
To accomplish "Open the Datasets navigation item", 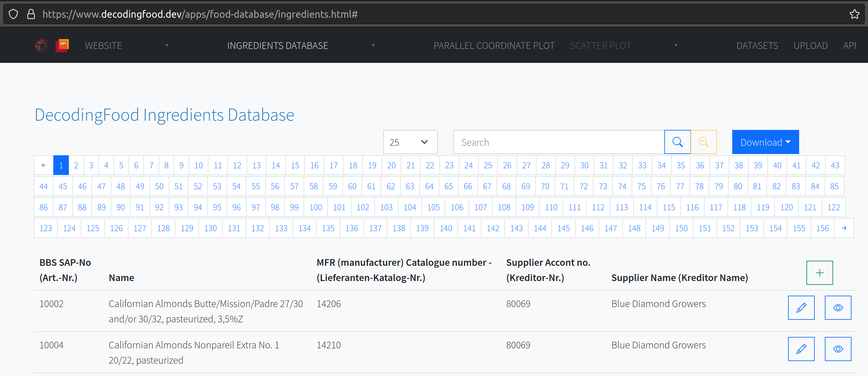I will 757,45.
